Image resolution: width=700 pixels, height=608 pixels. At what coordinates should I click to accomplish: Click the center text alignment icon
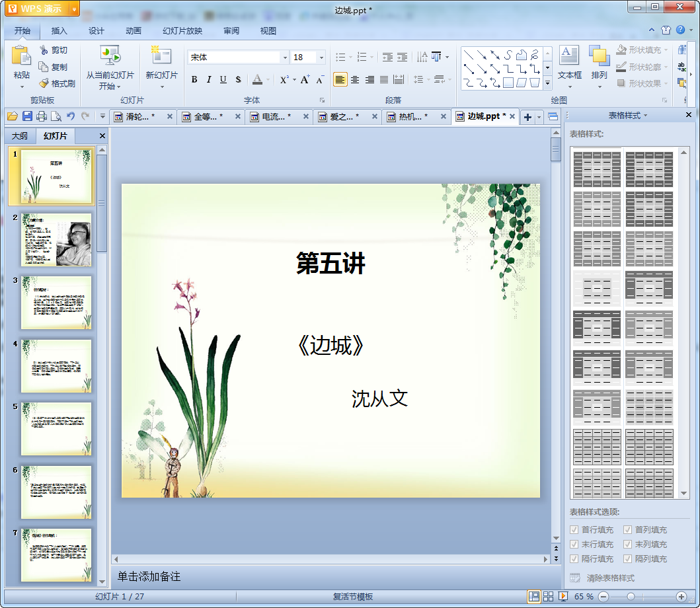tap(355, 79)
